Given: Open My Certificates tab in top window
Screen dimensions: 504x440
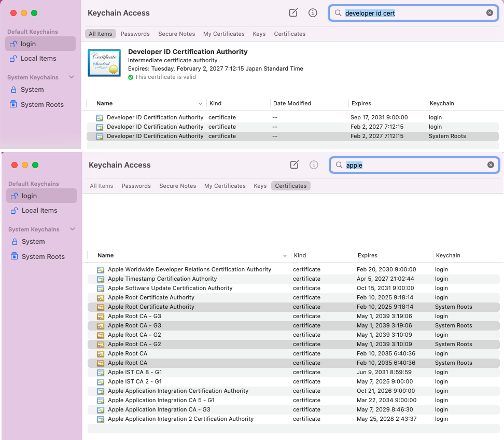Looking at the screenshot, I should (x=223, y=34).
